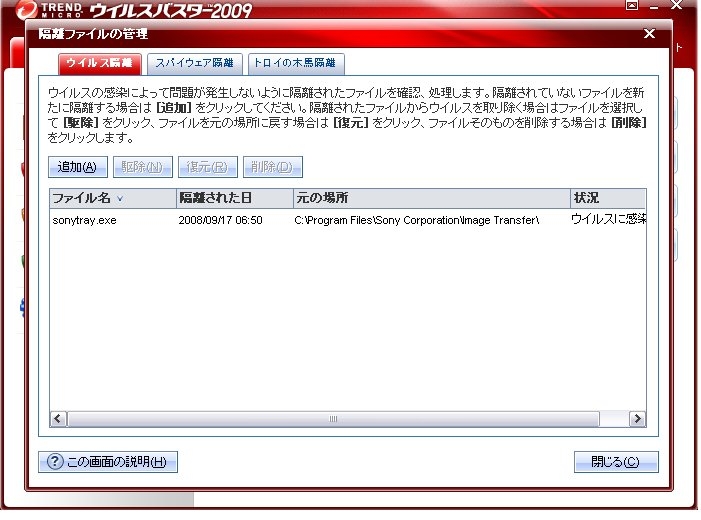Click the horizontal scrollbar thumb
The height and width of the screenshot is (520, 701).
point(333,419)
